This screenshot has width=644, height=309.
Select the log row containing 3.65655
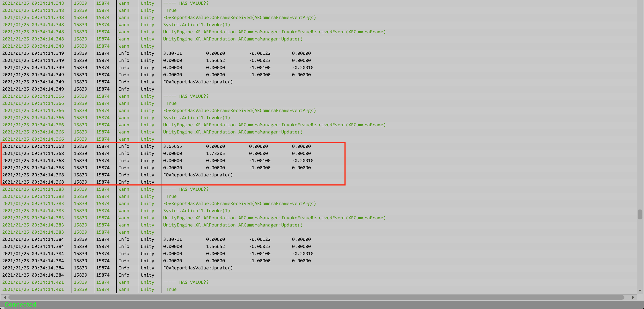click(x=172, y=146)
